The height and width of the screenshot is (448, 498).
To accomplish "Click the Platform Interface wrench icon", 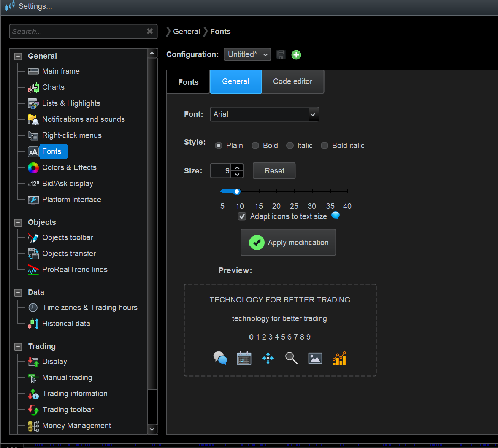I will (33, 200).
